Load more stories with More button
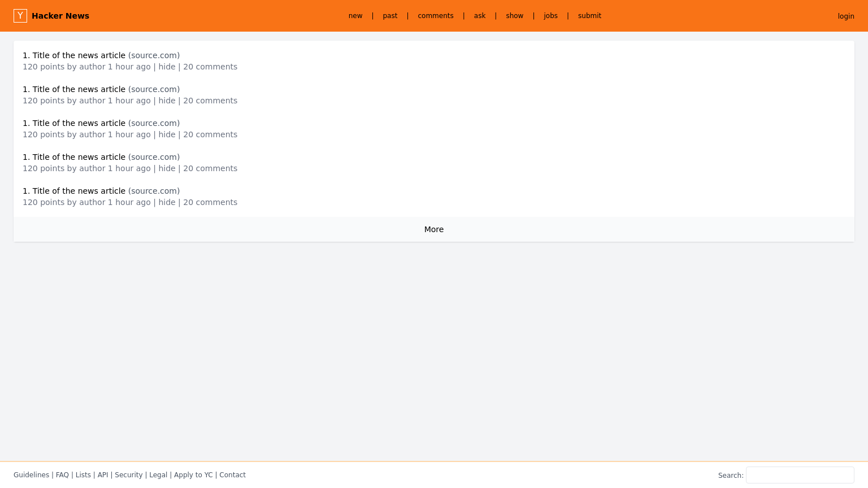Screen dimensions: 868x488 point(434,229)
